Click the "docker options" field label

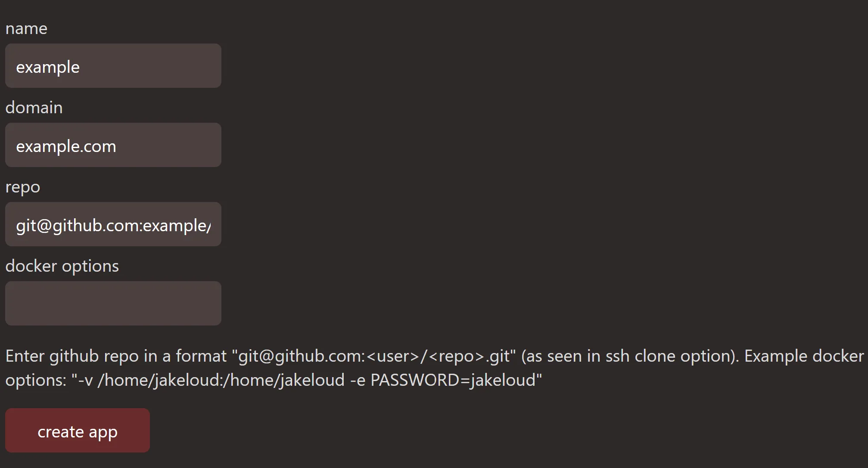62,266
